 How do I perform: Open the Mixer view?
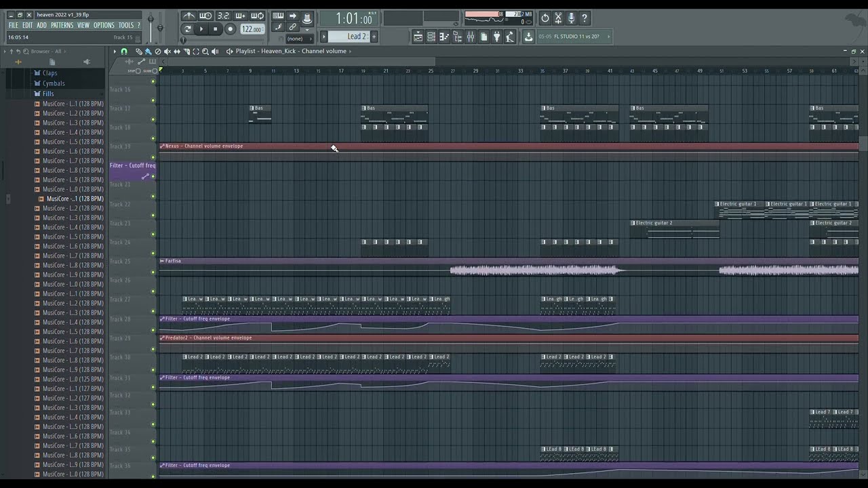[471, 37]
